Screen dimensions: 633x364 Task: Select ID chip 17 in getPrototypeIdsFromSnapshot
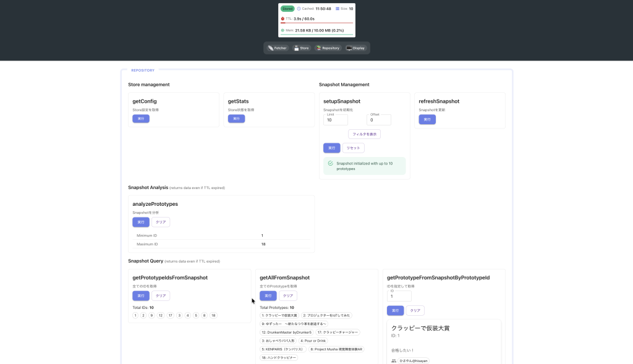point(171,315)
